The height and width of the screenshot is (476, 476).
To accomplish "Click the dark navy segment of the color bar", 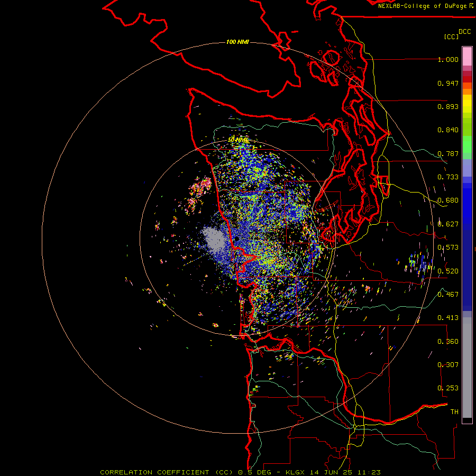I will tap(467, 270).
